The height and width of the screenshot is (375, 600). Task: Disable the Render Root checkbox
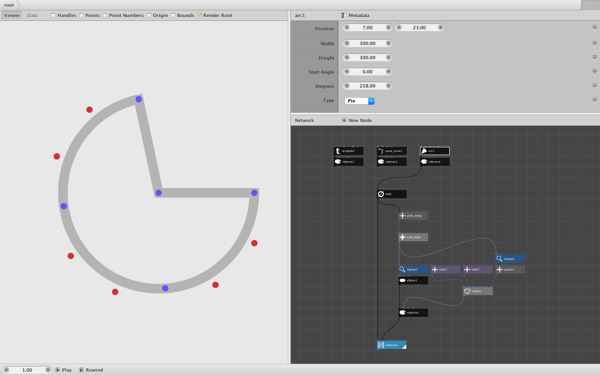(199, 15)
